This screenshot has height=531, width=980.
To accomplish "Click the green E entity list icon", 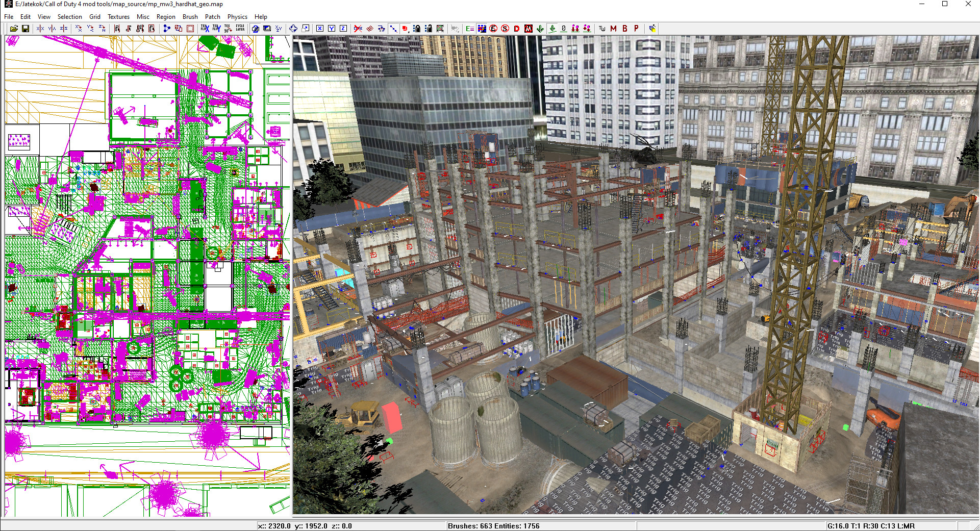I will [470, 29].
